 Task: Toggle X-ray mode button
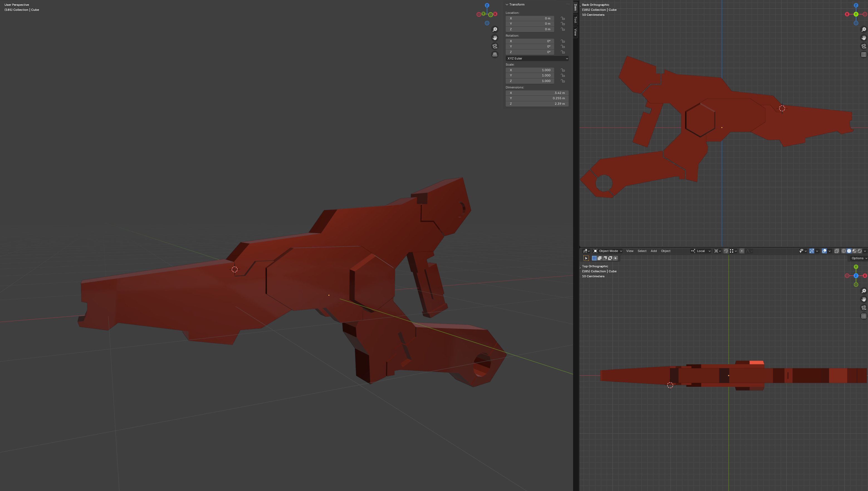[x=837, y=251]
